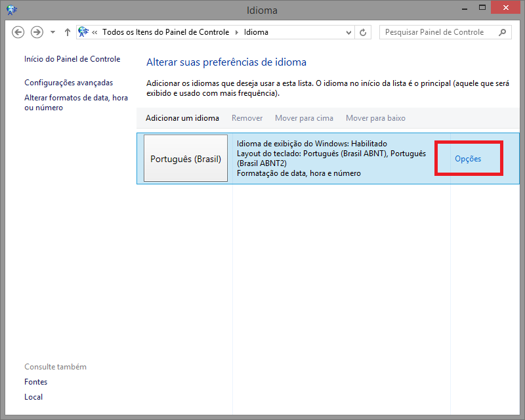The height and width of the screenshot is (420, 525).
Task: Click the Idioma icon in the title bar
Action: [x=12, y=10]
